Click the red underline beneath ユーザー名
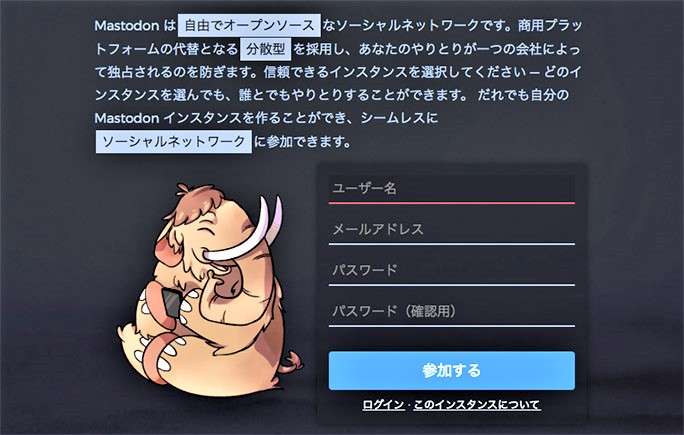Viewport: 684px width, 435px height. pos(451,203)
